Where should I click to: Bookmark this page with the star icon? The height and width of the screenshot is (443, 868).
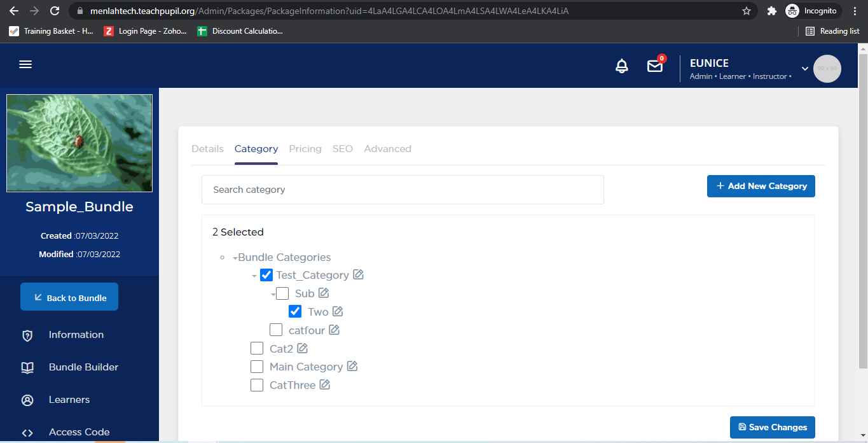(x=747, y=11)
